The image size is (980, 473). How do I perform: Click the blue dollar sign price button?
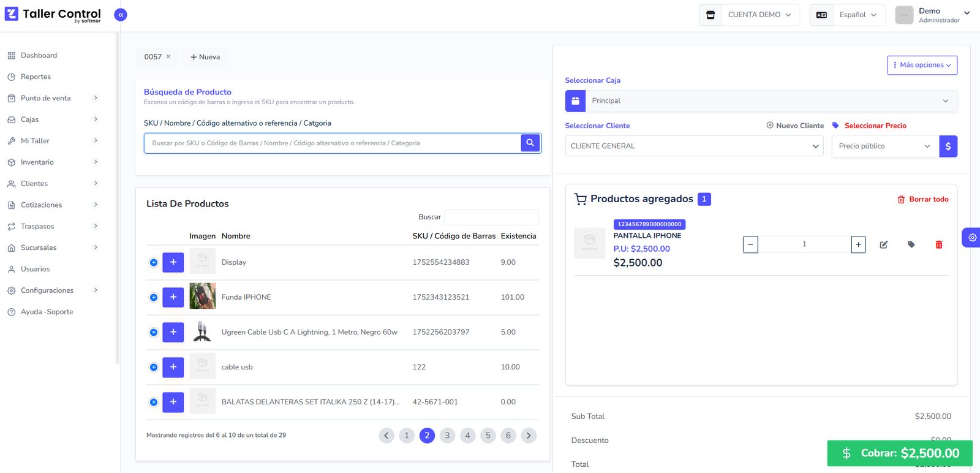(x=948, y=146)
